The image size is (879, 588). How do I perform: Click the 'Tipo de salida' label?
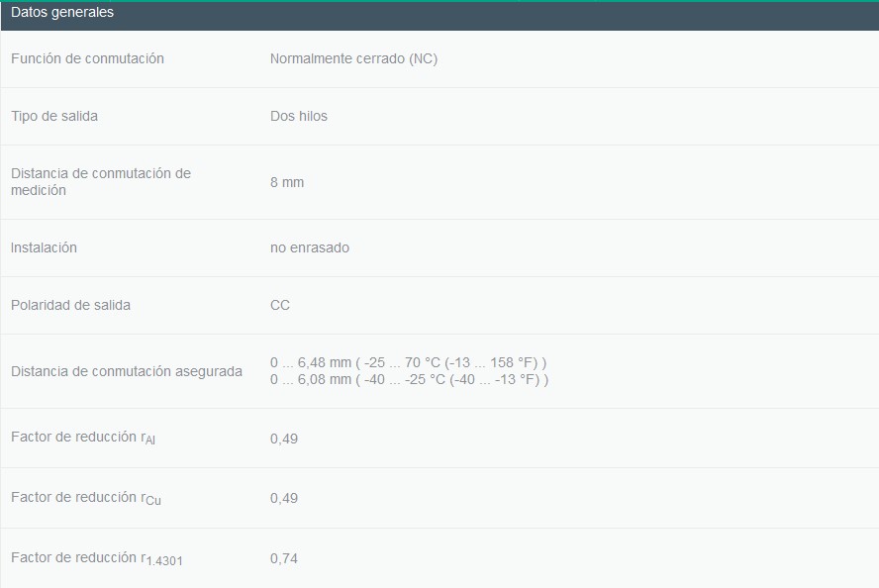coord(54,116)
